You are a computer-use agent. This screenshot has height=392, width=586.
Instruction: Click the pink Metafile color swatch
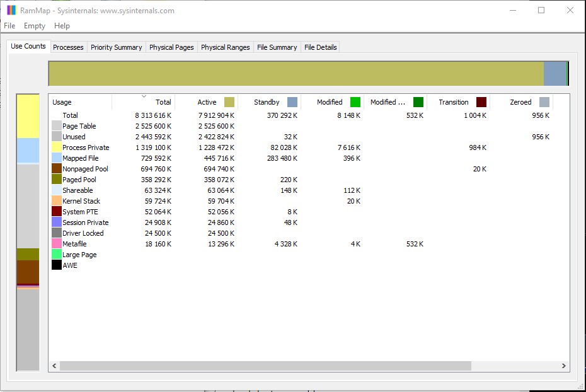[57, 244]
